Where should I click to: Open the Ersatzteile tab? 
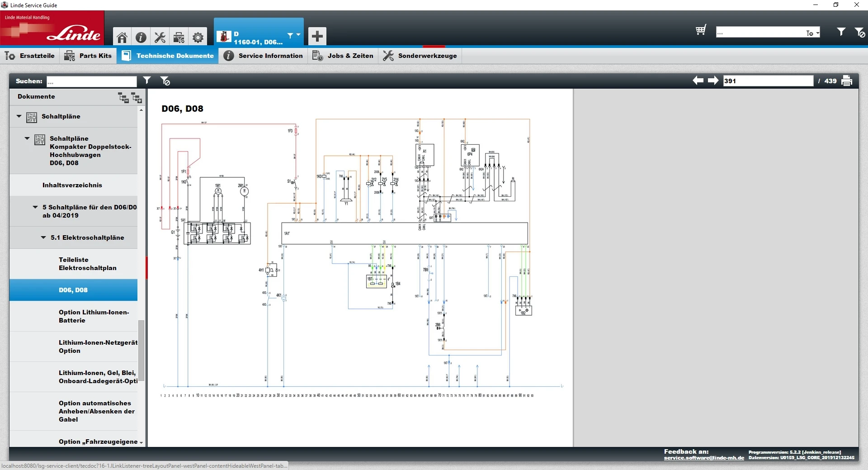(30, 56)
